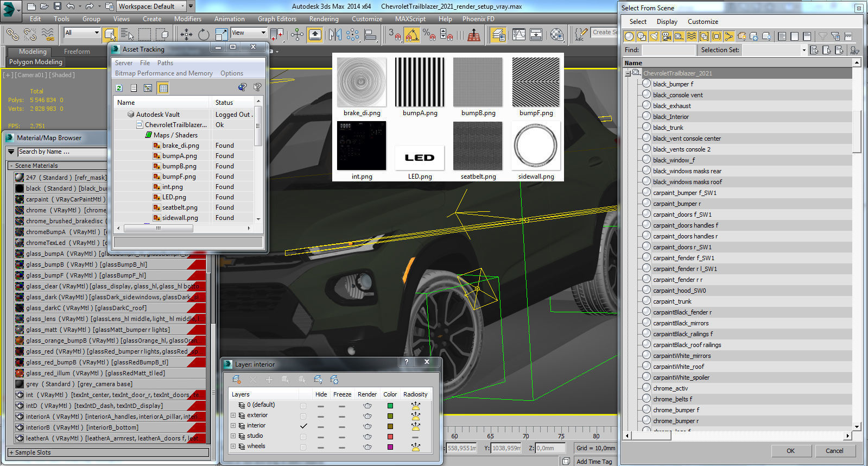Change the exterior layer color swatch
Screen dimensions: 868x466
(390, 416)
